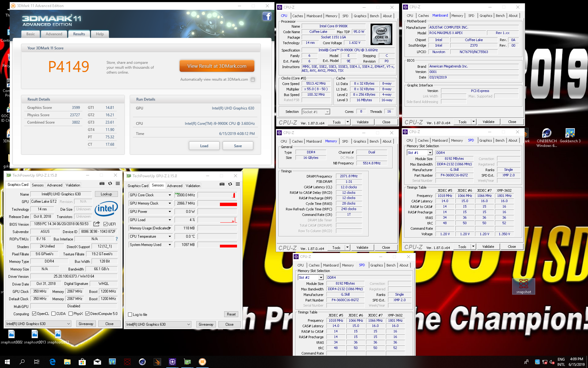
Task: Open Geekbench 3 desktop shortcut
Action: click(x=570, y=136)
